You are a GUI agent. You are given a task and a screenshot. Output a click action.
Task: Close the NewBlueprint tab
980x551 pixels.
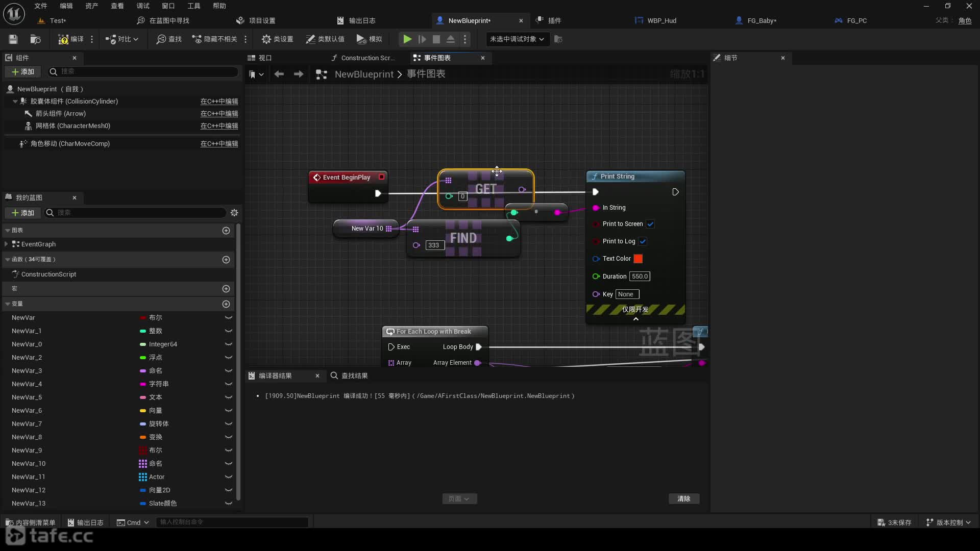521,20
